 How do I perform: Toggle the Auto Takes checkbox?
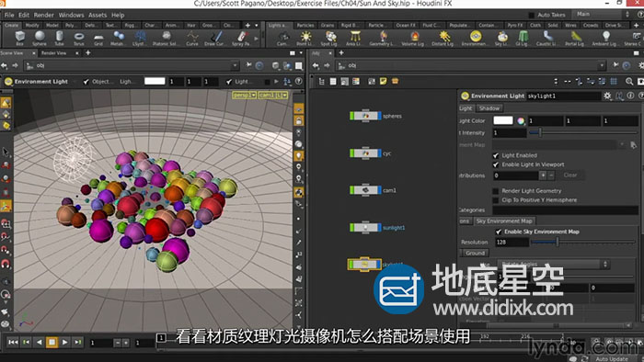(x=532, y=15)
